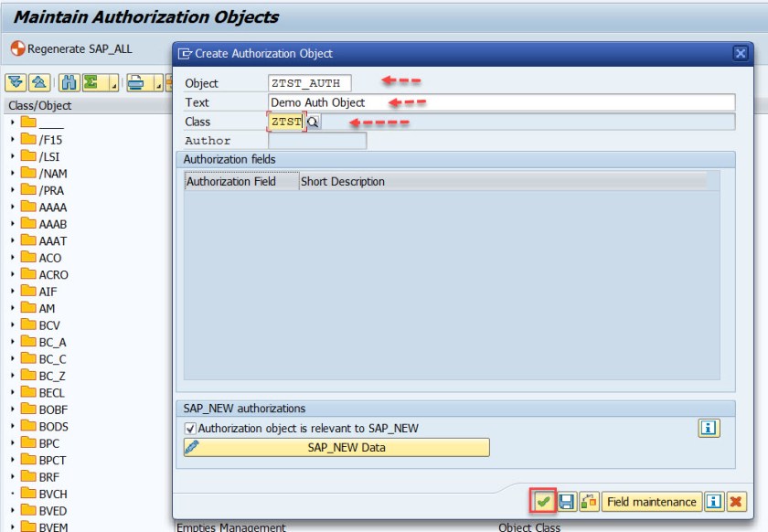Click the Authorization Field column header
The width and height of the screenshot is (768, 532).
[x=241, y=181]
